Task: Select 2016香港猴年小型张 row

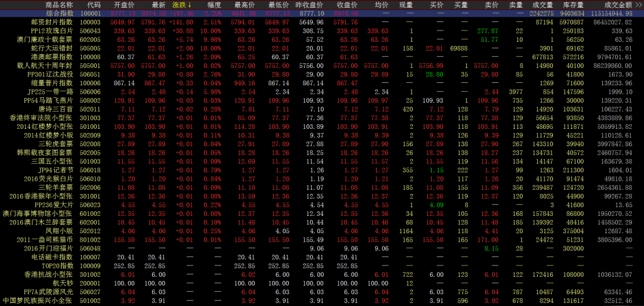Action: pyautogui.click(x=322, y=196)
